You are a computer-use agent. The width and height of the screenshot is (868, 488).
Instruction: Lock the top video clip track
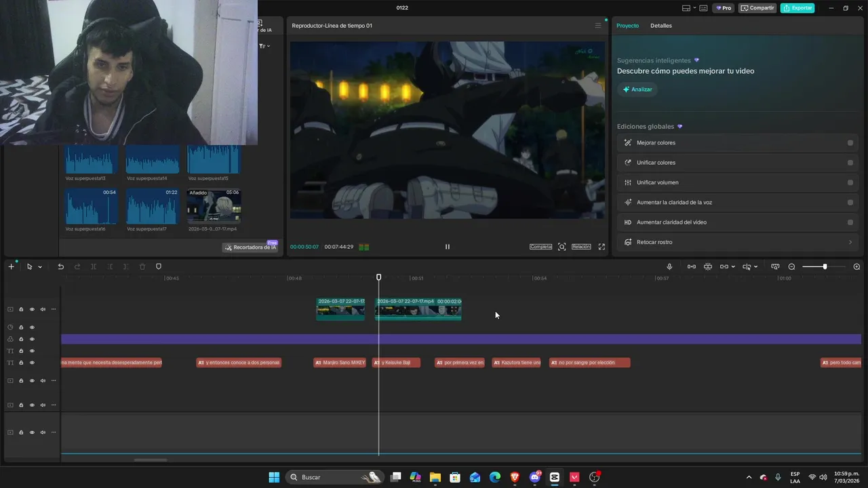coord(21,309)
